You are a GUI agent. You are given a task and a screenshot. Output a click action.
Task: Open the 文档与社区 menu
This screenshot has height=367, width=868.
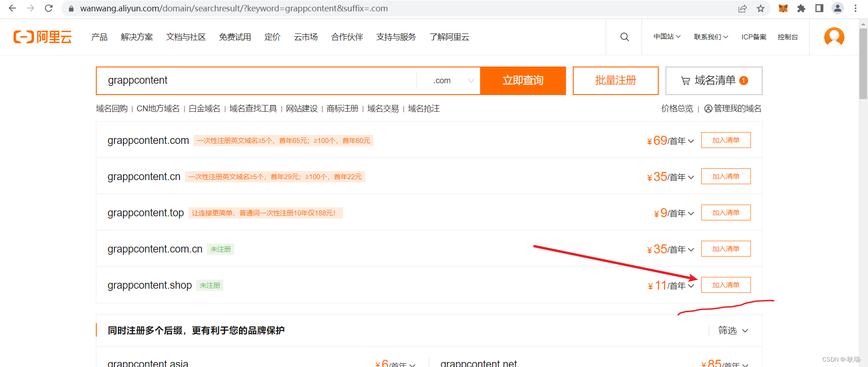click(x=186, y=37)
